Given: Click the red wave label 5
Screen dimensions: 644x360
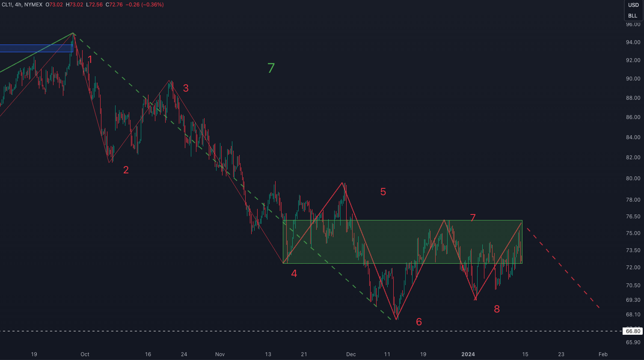Looking at the screenshot, I should pos(383,192).
